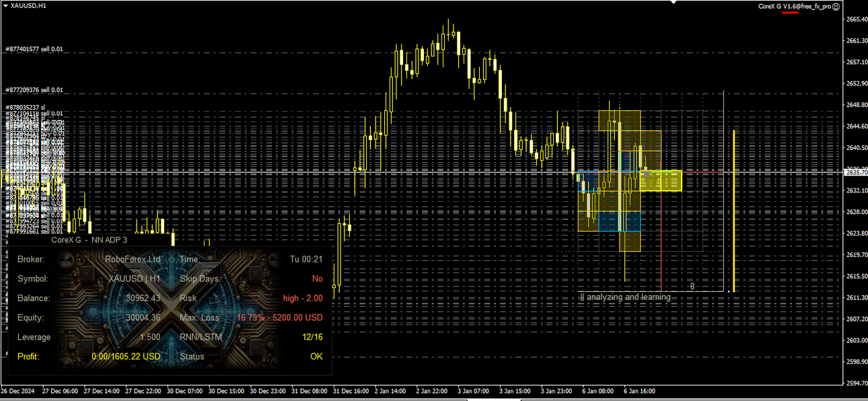Click the balance value 30962.43

click(143, 298)
